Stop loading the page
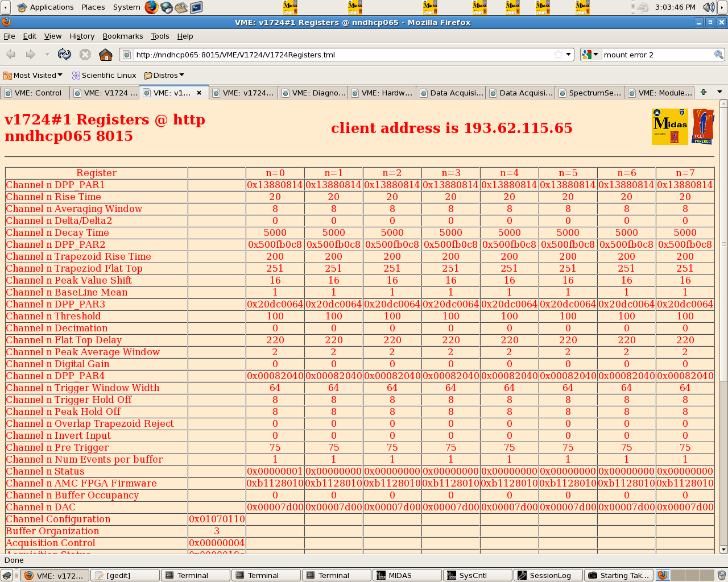 [85, 55]
